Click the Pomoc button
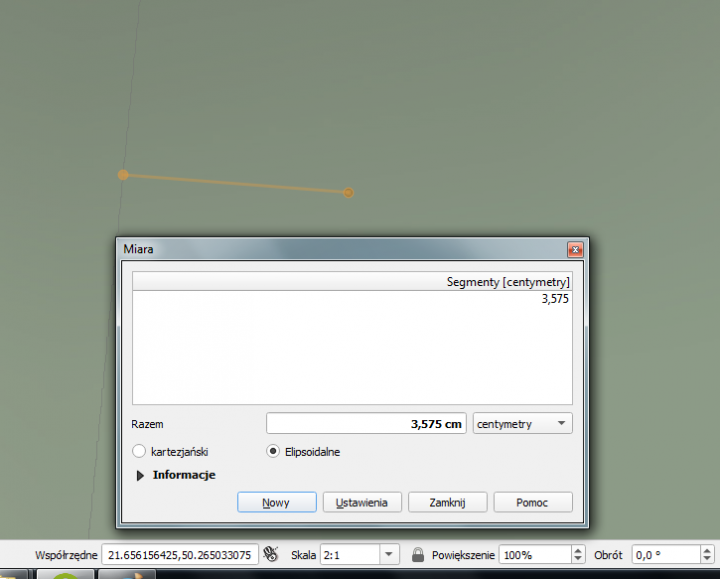 (531, 502)
